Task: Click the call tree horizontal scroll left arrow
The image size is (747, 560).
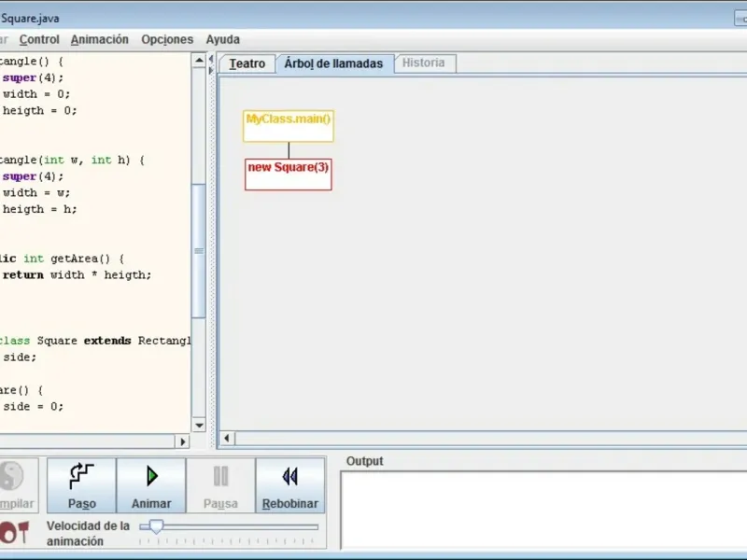Action: 227,438
